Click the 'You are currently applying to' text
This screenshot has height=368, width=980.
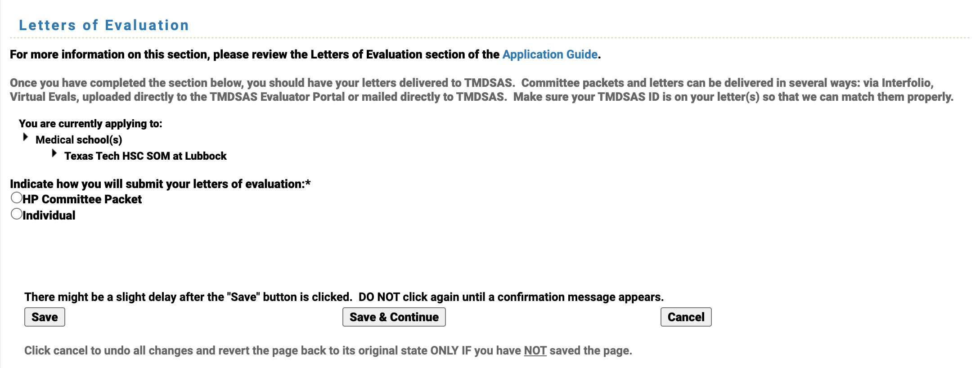tap(90, 123)
